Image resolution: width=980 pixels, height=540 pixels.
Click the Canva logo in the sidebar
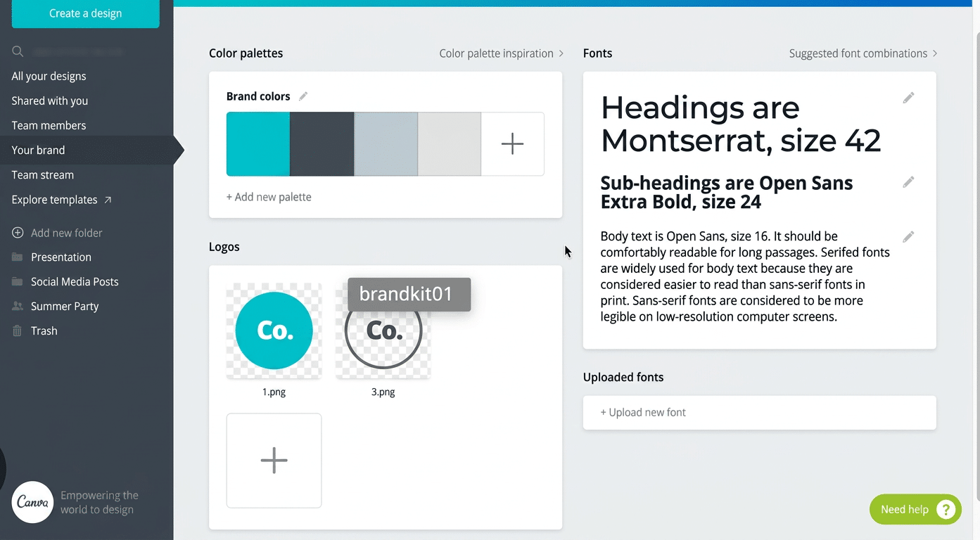(32, 502)
